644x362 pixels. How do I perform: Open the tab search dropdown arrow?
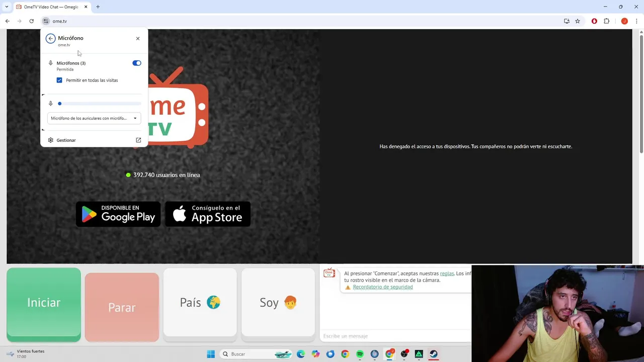7,7
